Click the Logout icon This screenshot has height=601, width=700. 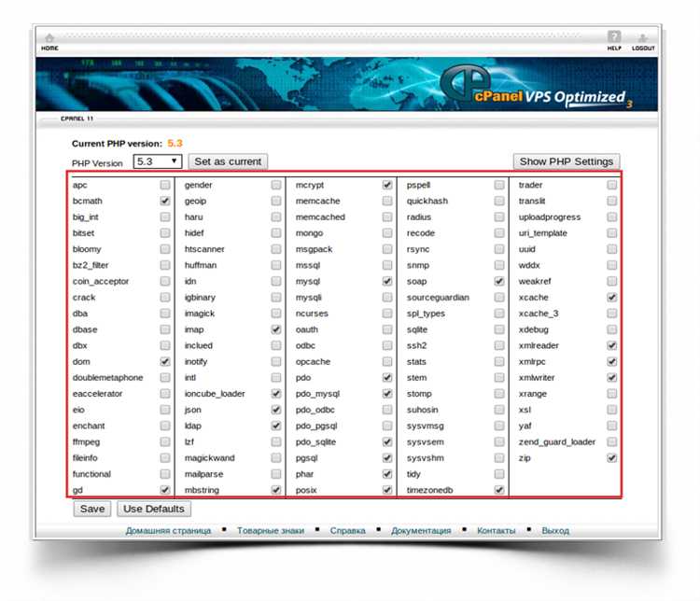pyautogui.click(x=643, y=42)
